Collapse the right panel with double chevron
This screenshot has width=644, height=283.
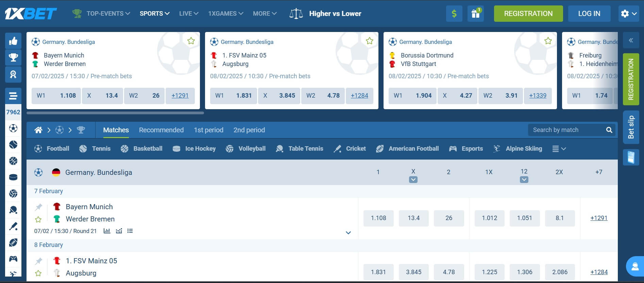pos(631,40)
